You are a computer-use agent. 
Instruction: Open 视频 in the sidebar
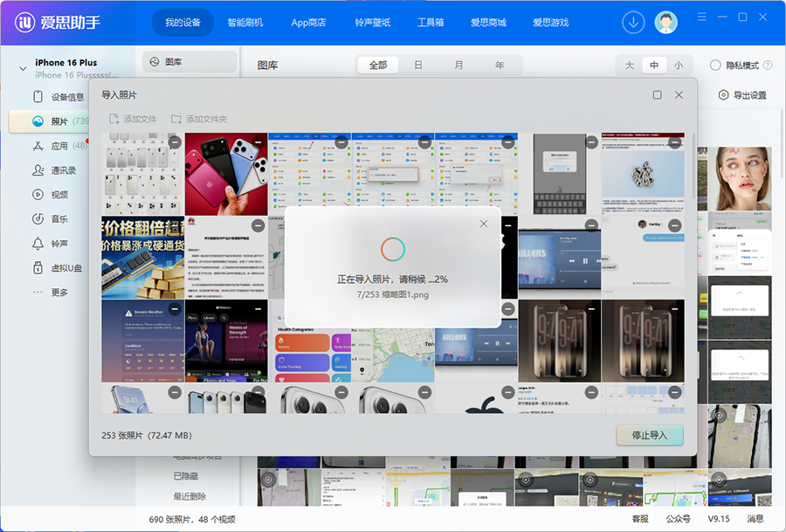point(50,195)
